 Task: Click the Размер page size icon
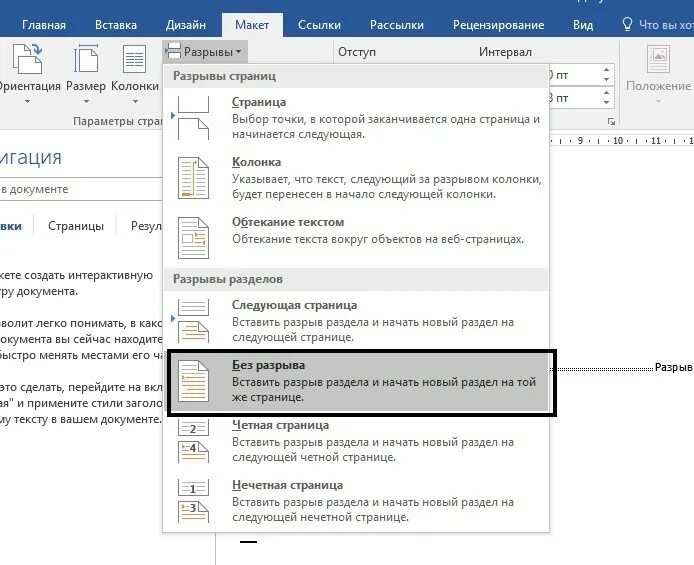click(x=86, y=58)
